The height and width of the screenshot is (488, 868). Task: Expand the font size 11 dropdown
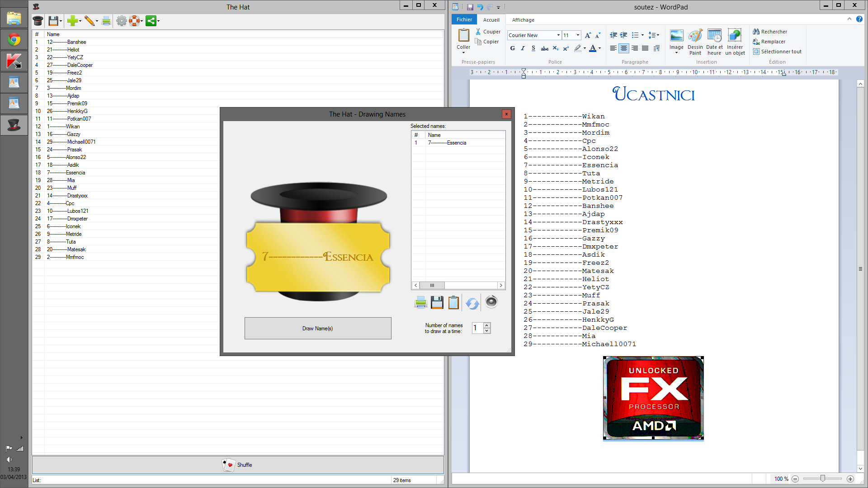tap(578, 35)
